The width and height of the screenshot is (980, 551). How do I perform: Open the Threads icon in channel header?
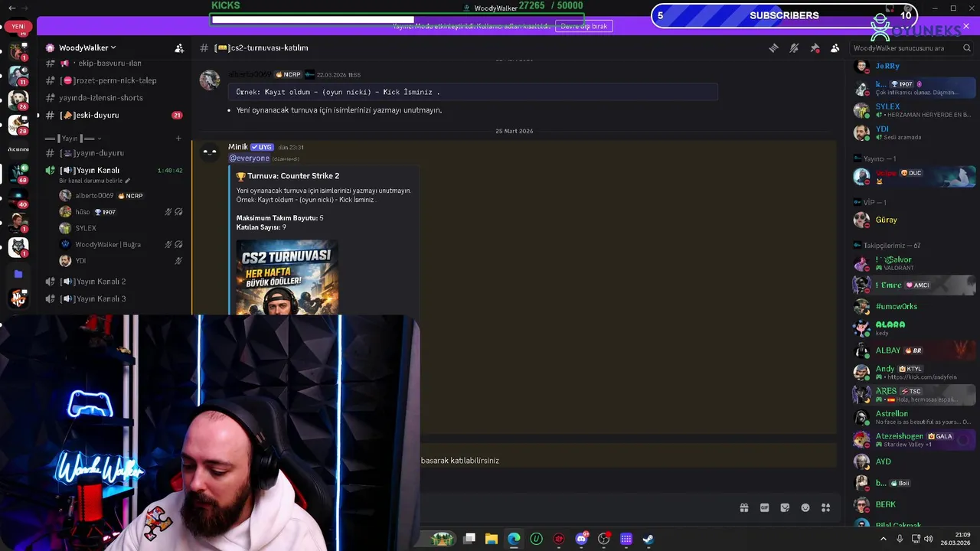pyautogui.click(x=773, y=48)
